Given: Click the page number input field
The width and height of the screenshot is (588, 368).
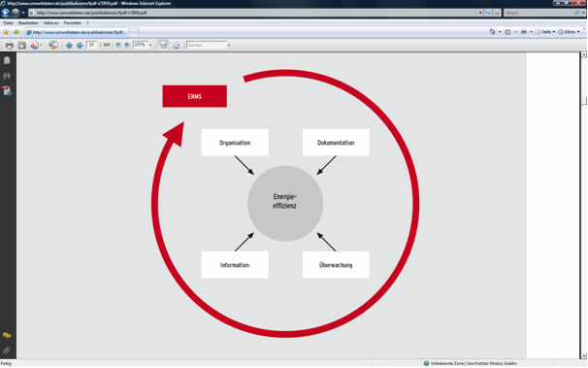Looking at the screenshot, I should (91, 45).
